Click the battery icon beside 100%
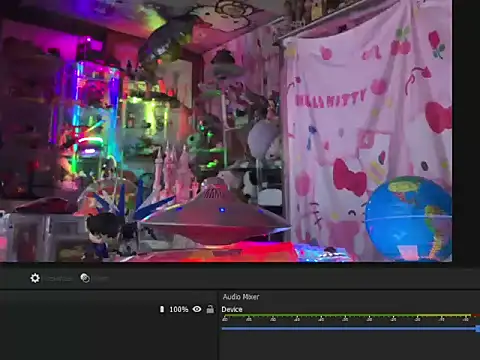The width and height of the screenshot is (480, 360). (162, 309)
